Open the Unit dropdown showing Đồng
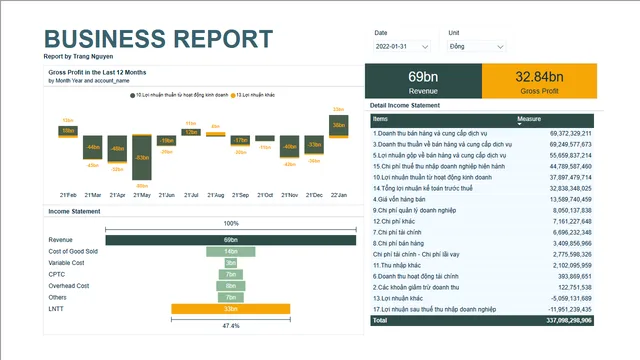640x360 pixels. 476,47
